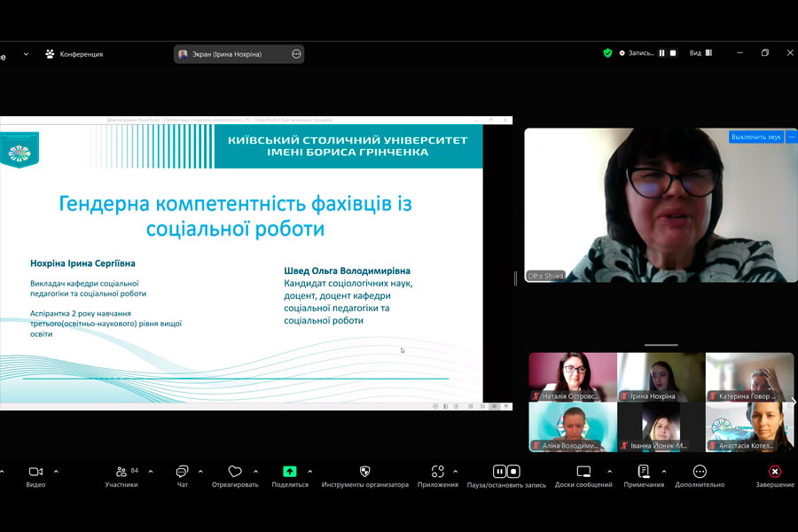Click PowerPoint previous slide status bar icon

(x=435, y=406)
